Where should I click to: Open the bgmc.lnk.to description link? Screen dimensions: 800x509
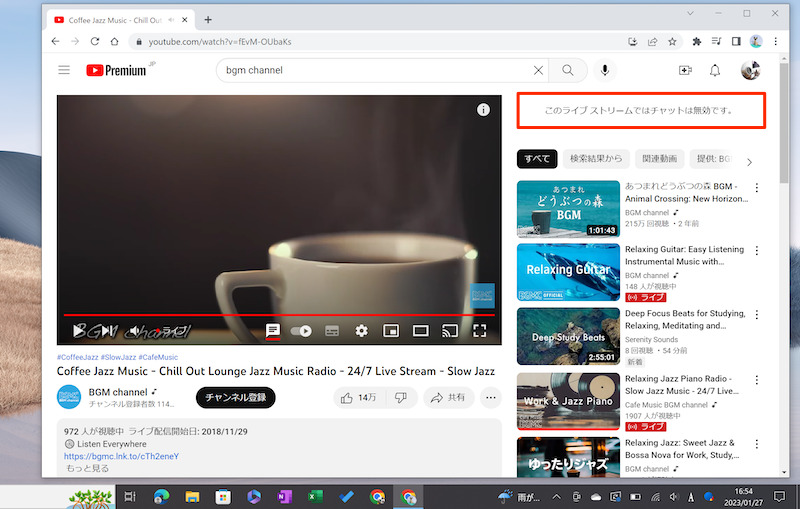pos(121,456)
